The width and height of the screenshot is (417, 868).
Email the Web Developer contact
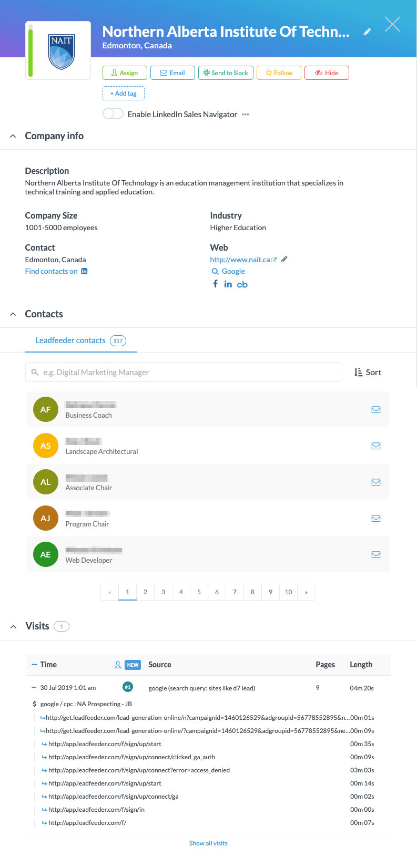pyautogui.click(x=376, y=554)
